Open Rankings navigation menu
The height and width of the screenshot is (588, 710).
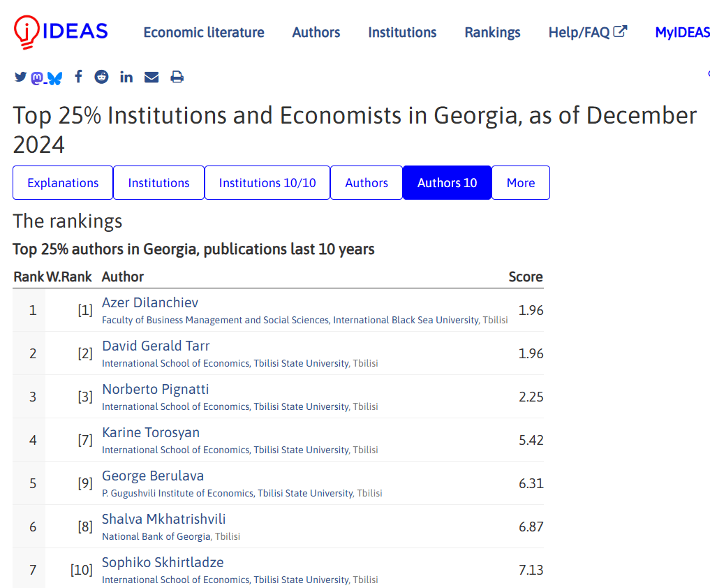(492, 32)
